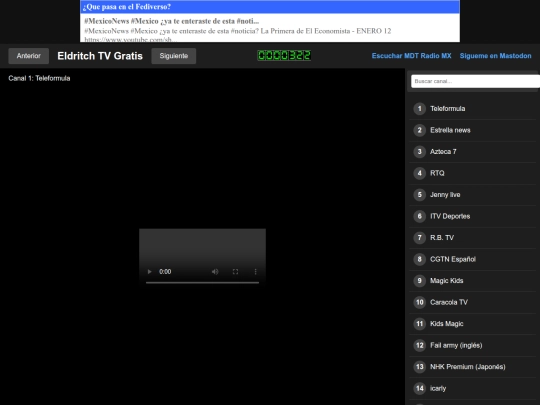This screenshot has height=405, width=540.
Task: Select channel 5 Jenny live
Action: (472, 195)
